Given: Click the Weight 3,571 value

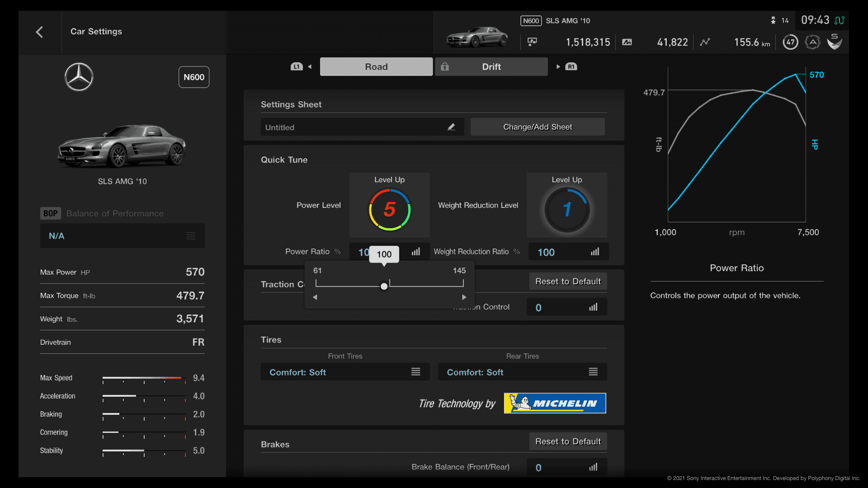Looking at the screenshot, I should (x=190, y=319).
